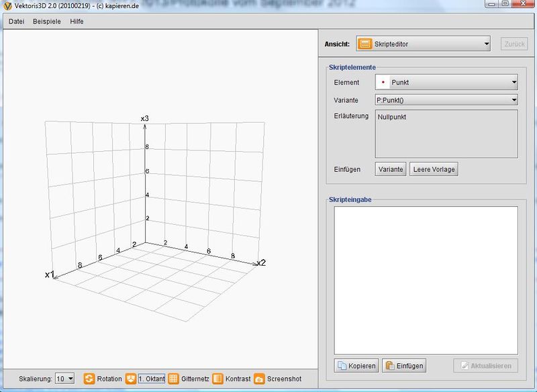Image resolution: width=537 pixels, height=392 pixels.
Task: Take a Screenshot using camera icon
Action: [x=259, y=379]
